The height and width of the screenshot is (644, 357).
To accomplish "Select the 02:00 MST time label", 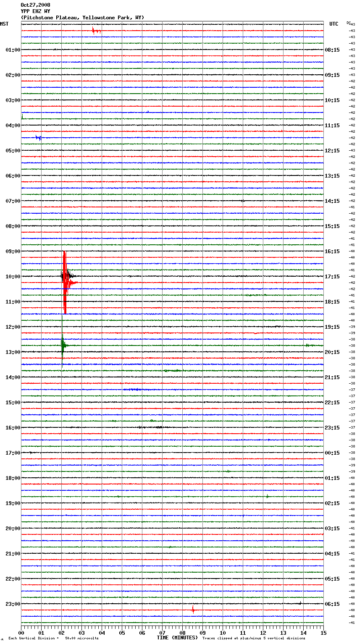I will point(13,75).
